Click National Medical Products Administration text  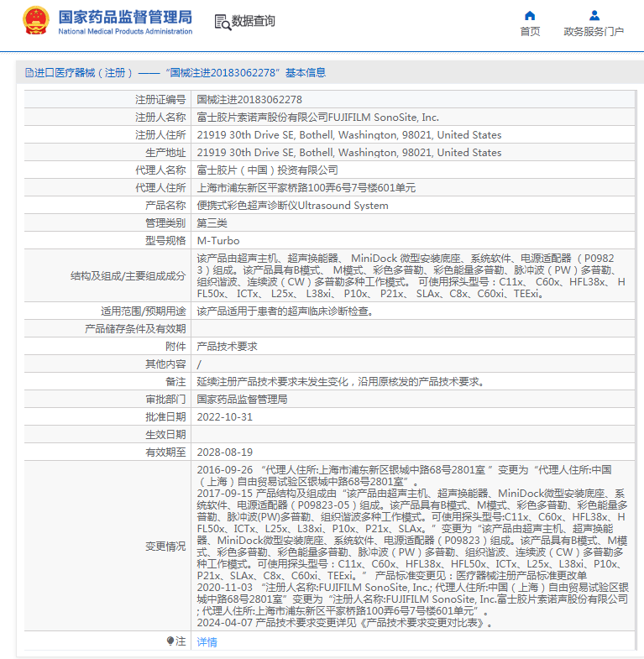(125, 32)
